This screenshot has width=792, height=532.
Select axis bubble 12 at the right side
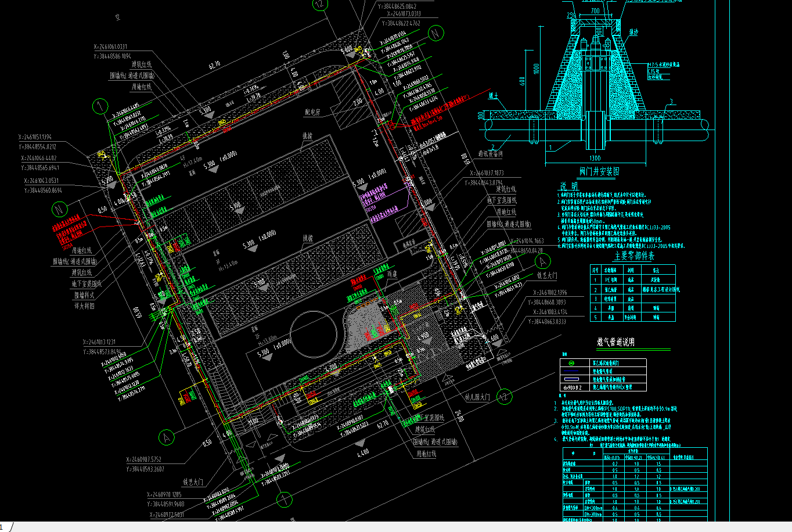click(505, 397)
